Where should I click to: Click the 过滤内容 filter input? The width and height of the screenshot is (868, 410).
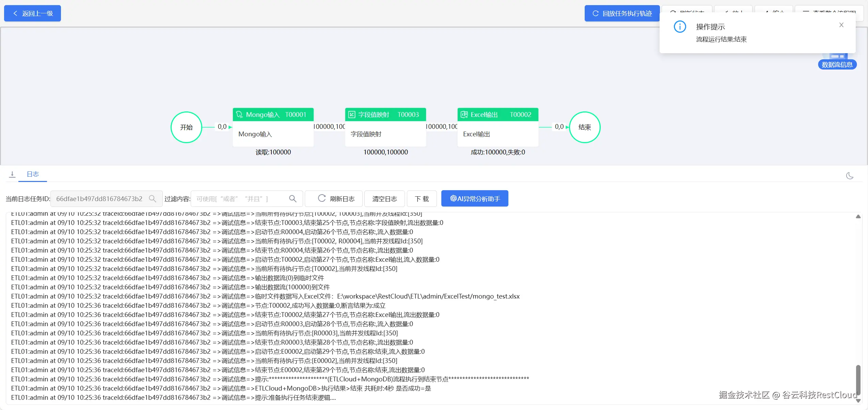click(247, 199)
